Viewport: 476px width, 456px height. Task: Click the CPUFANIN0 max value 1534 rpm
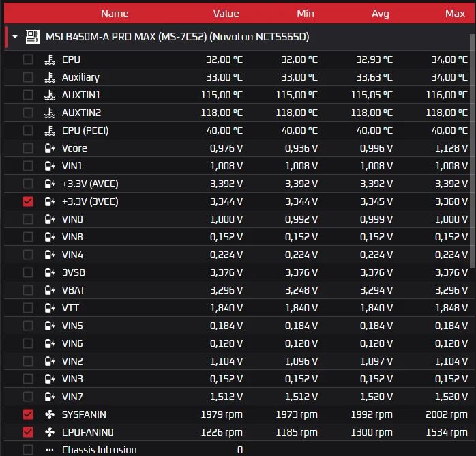point(447,432)
